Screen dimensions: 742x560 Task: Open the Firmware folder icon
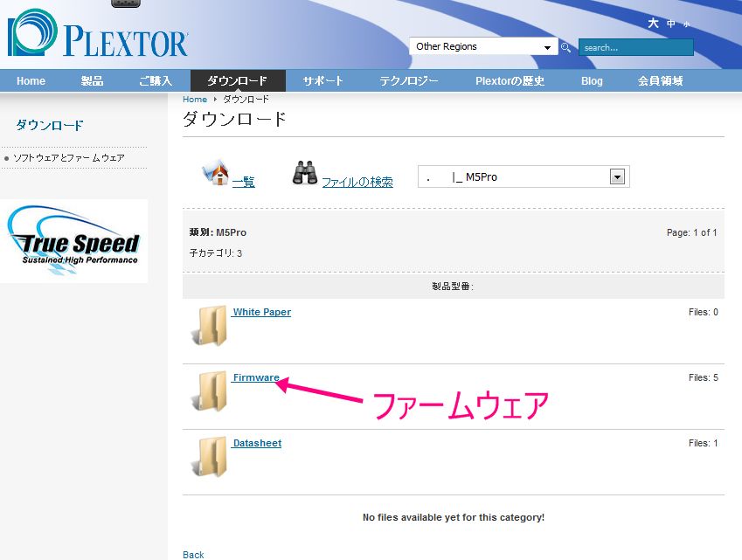(x=210, y=391)
